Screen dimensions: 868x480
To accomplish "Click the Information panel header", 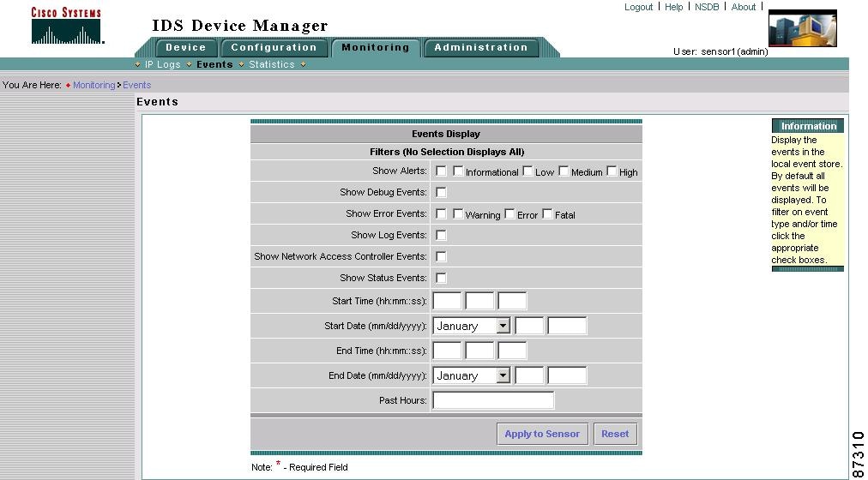I will 808,126.
